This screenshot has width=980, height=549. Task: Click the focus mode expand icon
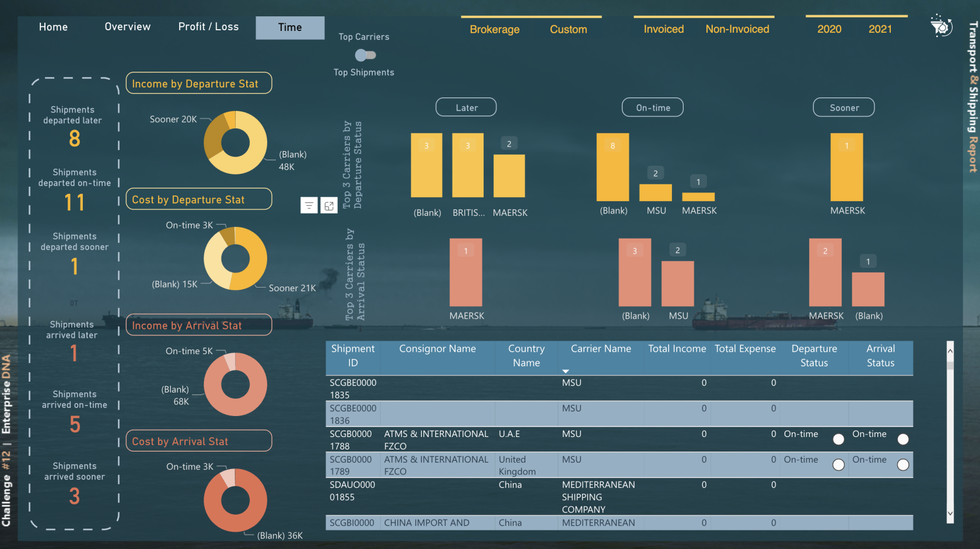tap(329, 205)
